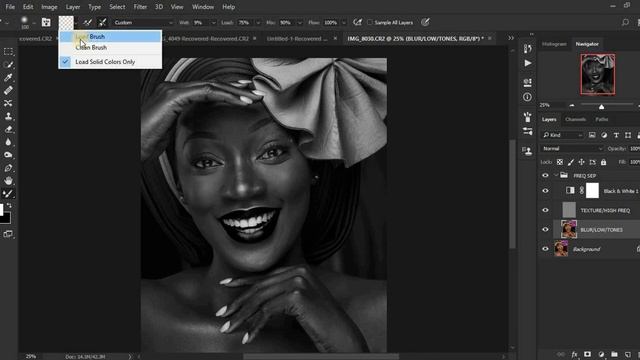The height and width of the screenshot is (360, 640).
Task: Open the Quick Mask mode icon
Action: (8, 234)
